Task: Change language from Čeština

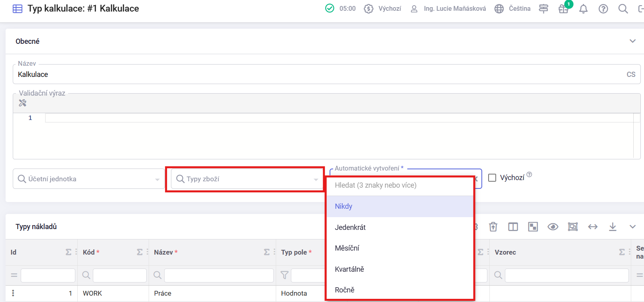Action: (512, 8)
